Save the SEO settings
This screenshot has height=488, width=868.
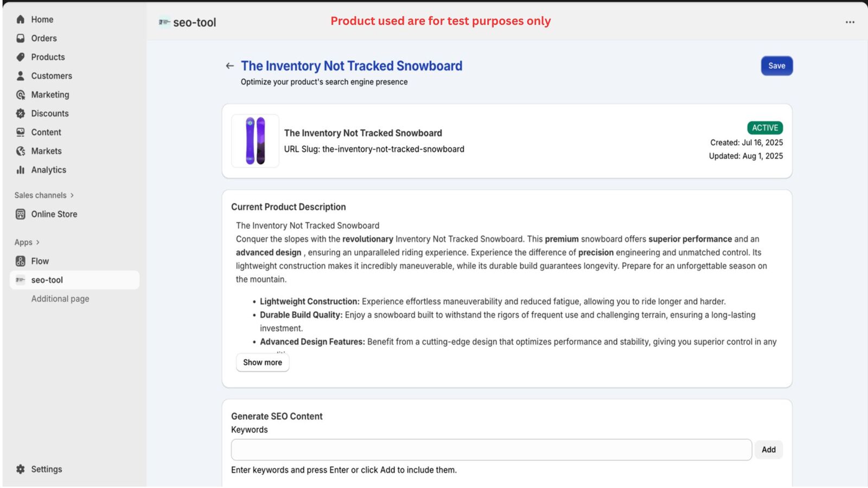pyautogui.click(x=776, y=66)
